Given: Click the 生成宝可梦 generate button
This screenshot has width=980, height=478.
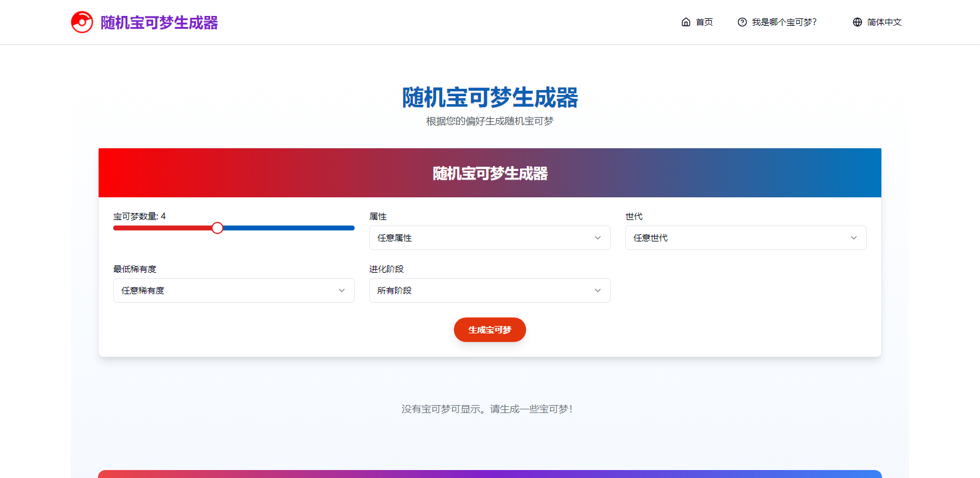Looking at the screenshot, I should click(x=490, y=330).
